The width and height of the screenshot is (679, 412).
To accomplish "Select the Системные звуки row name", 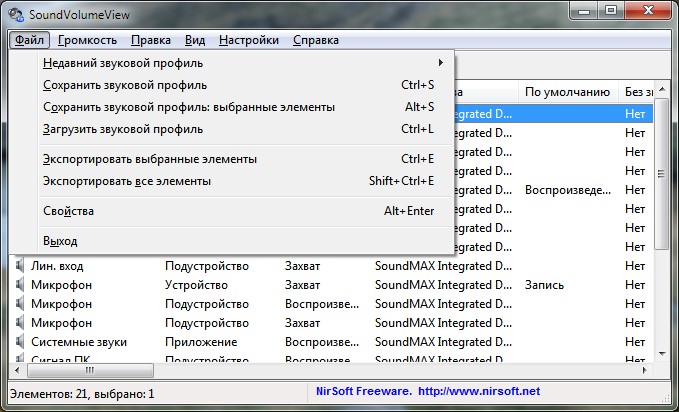I will pyautogui.click(x=79, y=342).
